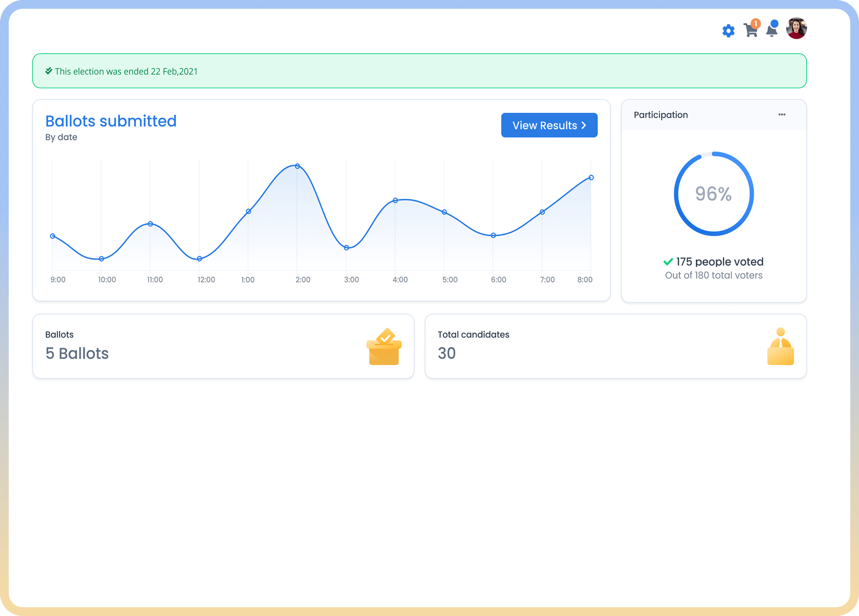
Task: Click green checkmark in election-ended banner
Action: click(49, 71)
